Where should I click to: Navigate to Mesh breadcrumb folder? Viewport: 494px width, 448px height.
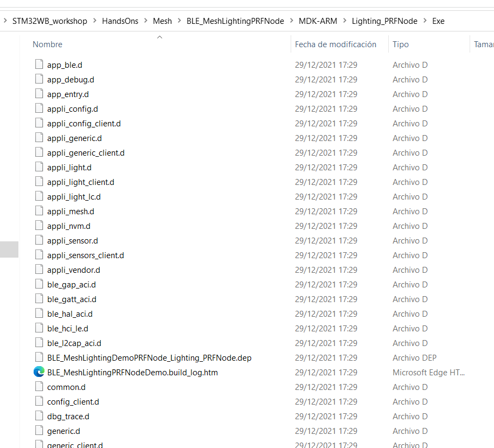162,21
